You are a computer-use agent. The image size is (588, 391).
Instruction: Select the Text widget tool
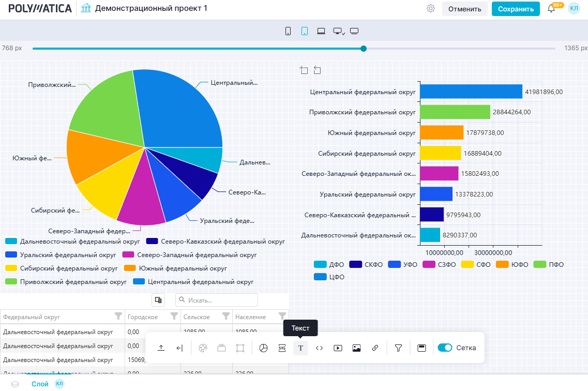coord(300,348)
